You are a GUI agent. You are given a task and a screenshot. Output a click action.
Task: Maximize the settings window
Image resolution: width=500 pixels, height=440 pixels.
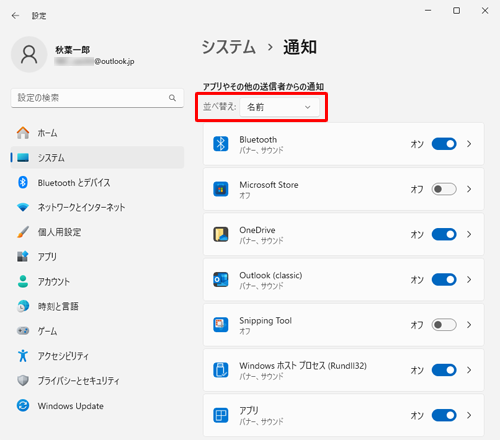tap(456, 11)
